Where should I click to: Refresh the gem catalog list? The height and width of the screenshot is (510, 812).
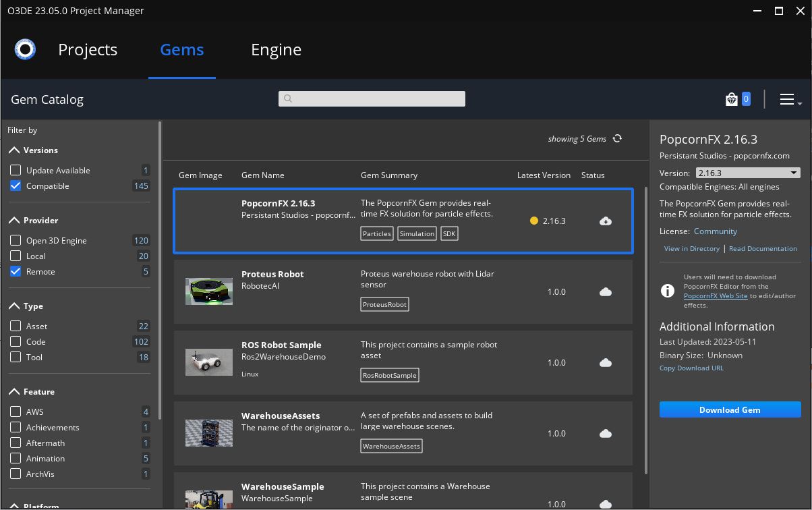point(617,138)
